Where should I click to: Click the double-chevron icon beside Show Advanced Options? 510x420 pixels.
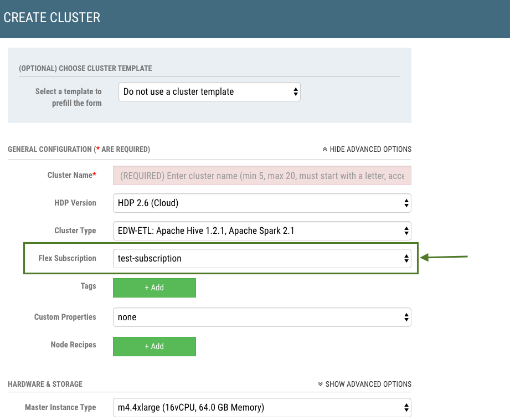(321, 384)
